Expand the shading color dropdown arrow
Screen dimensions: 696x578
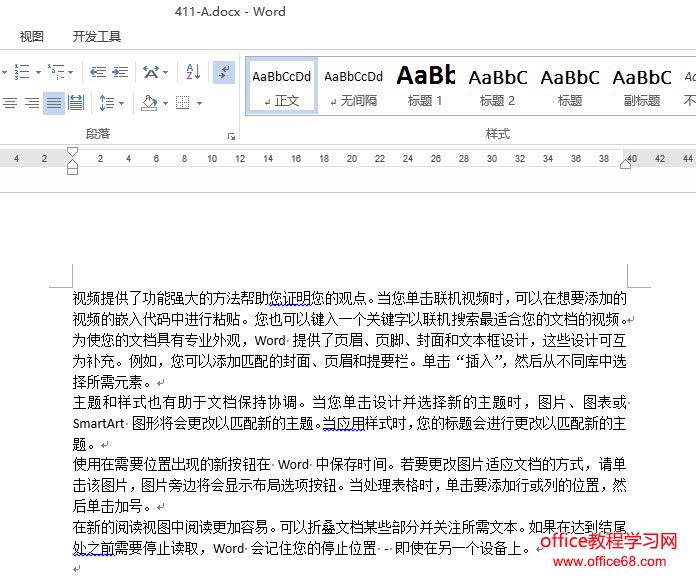[x=165, y=103]
